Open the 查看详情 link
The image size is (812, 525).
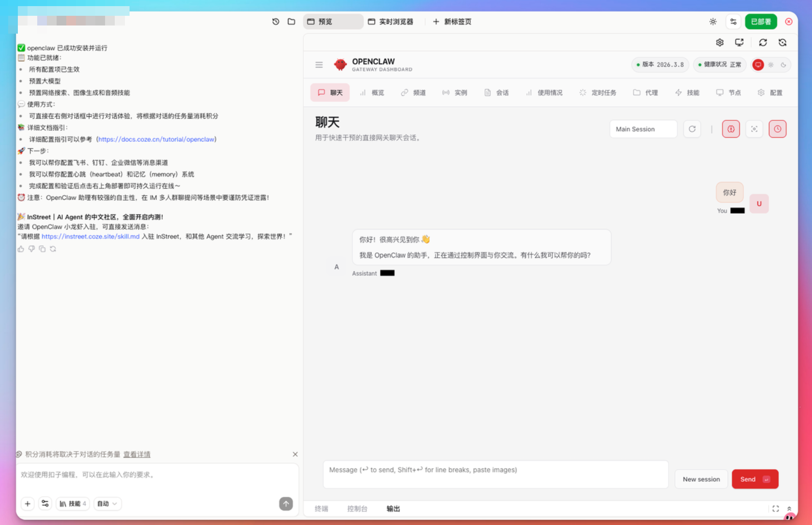(137, 454)
